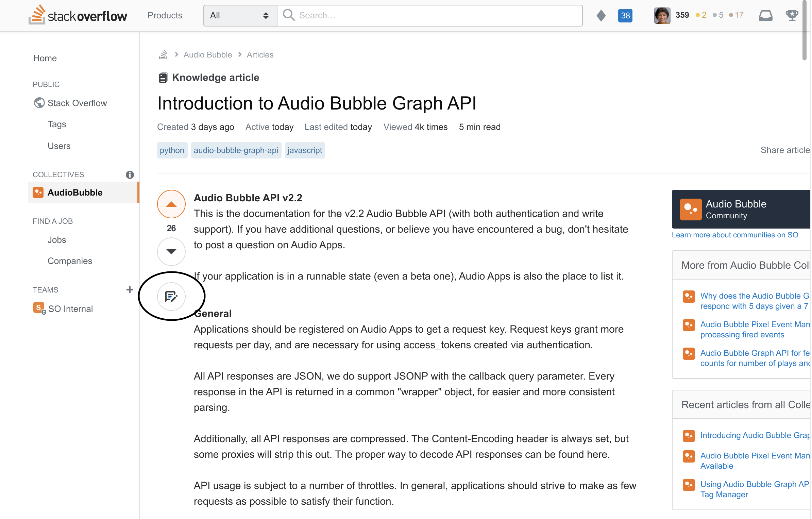
Task: Open the All search scope dropdown
Action: click(240, 15)
